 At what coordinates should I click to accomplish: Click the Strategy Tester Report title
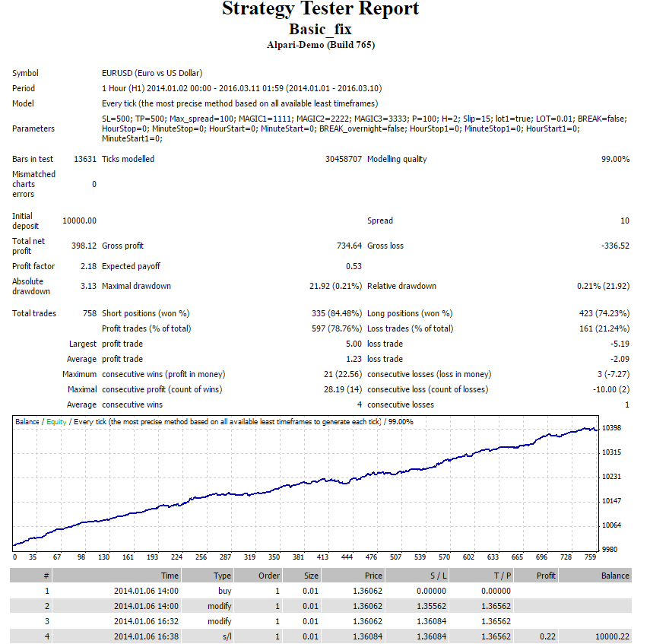pos(321,8)
